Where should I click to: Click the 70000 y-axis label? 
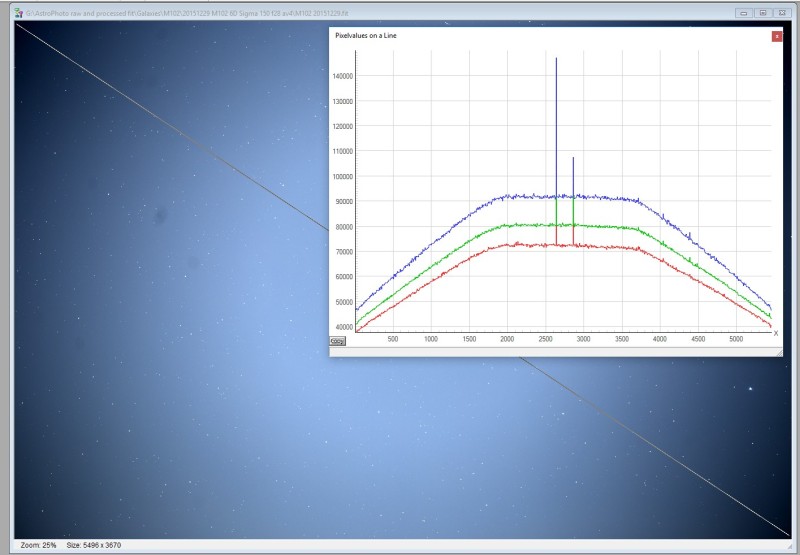(344, 252)
